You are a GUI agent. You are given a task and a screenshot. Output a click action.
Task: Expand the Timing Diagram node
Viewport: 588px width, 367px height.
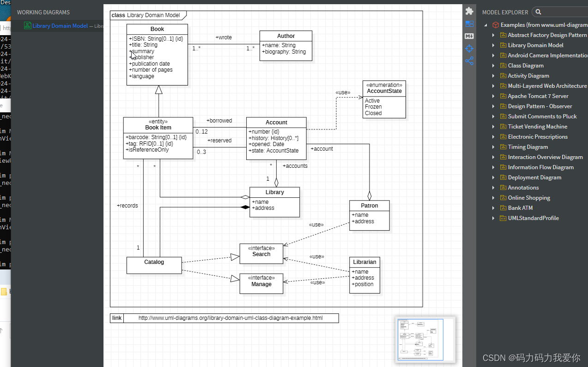tap(493, 147)
